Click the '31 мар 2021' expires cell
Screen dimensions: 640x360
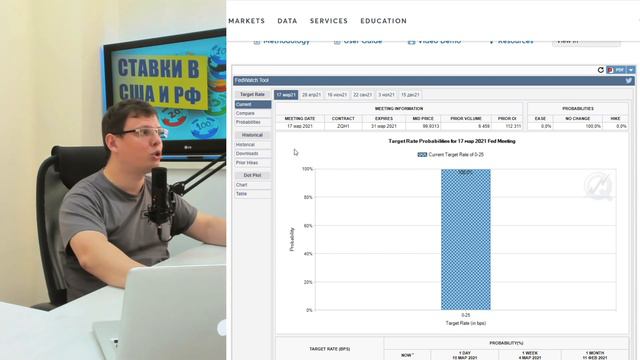point(384,126)
